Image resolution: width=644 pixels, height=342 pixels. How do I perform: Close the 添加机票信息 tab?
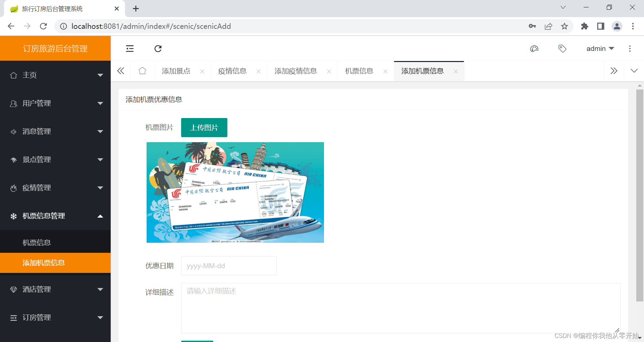(x=456, y=71)
